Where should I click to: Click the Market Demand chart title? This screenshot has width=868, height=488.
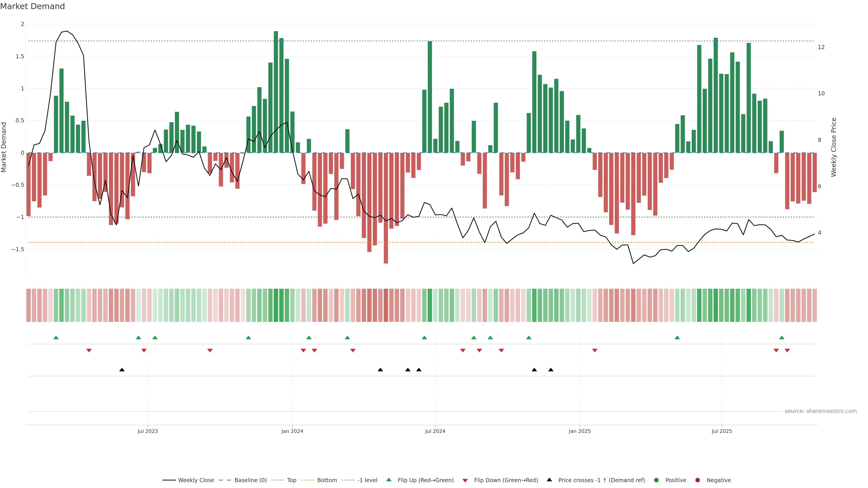[x=32, y=6]
